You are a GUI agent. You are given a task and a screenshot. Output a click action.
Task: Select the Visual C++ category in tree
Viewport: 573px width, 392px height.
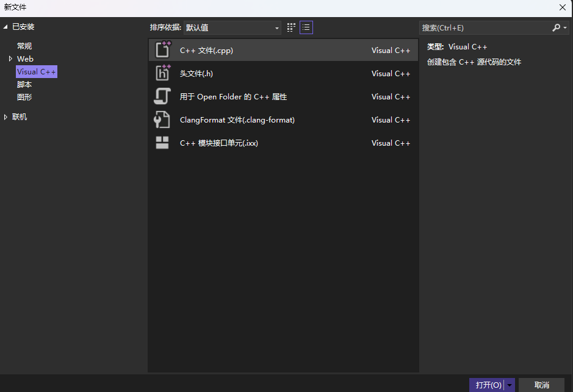pyautogui.click(x=37, y=71)
